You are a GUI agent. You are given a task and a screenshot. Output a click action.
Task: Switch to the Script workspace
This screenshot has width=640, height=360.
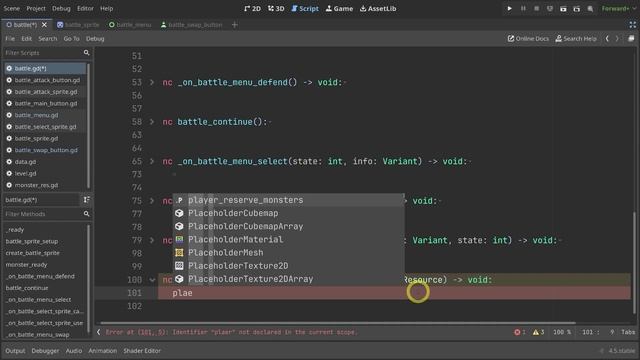(305, 9)
